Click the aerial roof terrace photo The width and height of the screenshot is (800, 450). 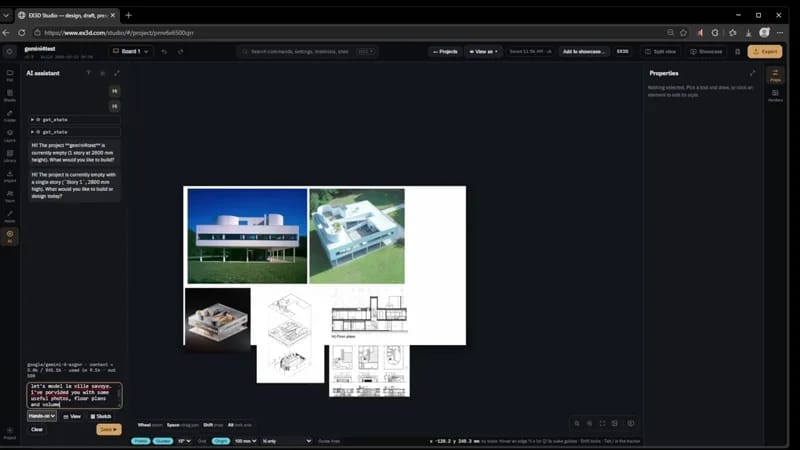tap(357, 236)
